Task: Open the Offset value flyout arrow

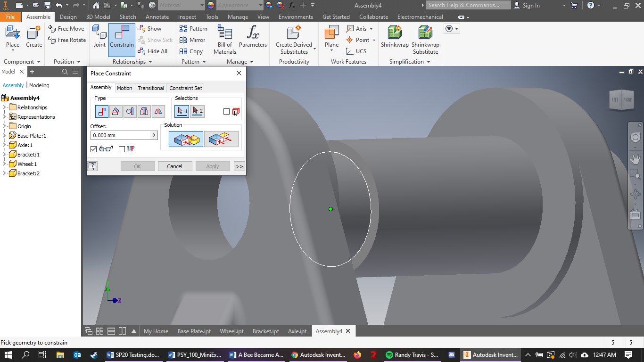Action: tap(154, 135)
